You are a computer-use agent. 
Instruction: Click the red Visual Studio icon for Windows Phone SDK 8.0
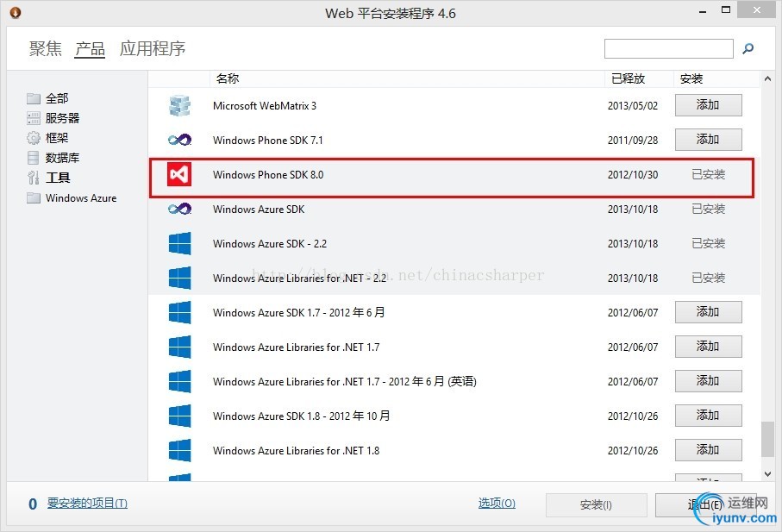pos(179,174)
